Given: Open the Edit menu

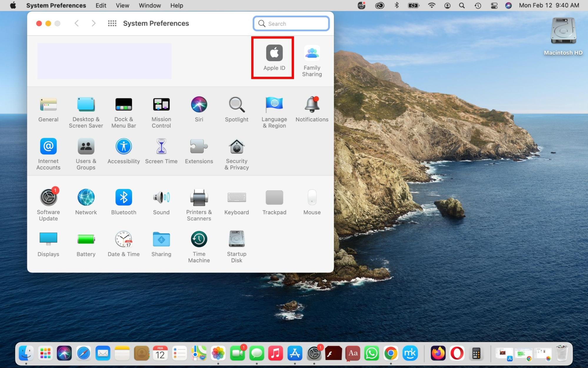Looking at the screenshot, I should tap(101, 5).
